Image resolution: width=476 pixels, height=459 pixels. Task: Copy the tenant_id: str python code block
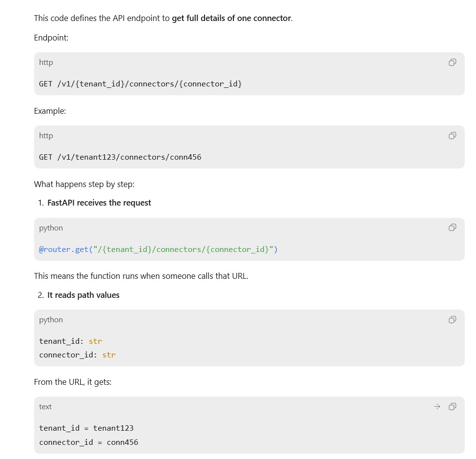[x=452, y=319]
